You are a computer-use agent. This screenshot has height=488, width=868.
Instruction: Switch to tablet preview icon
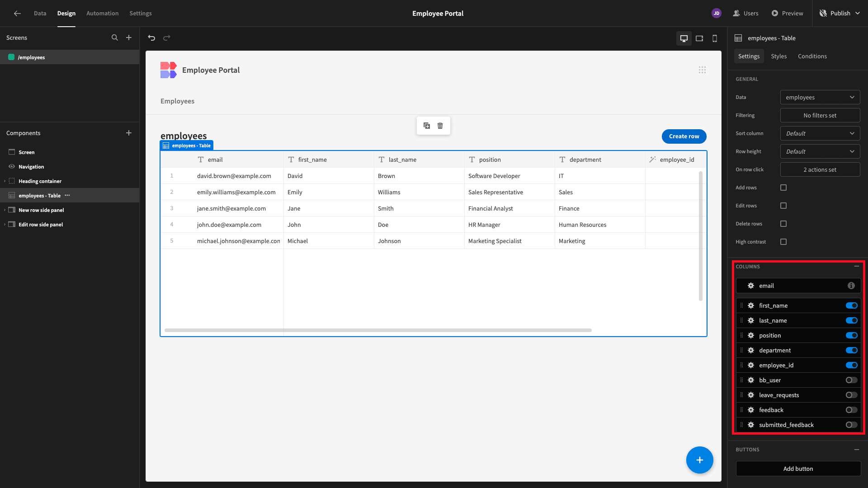(x=699, y=38)
